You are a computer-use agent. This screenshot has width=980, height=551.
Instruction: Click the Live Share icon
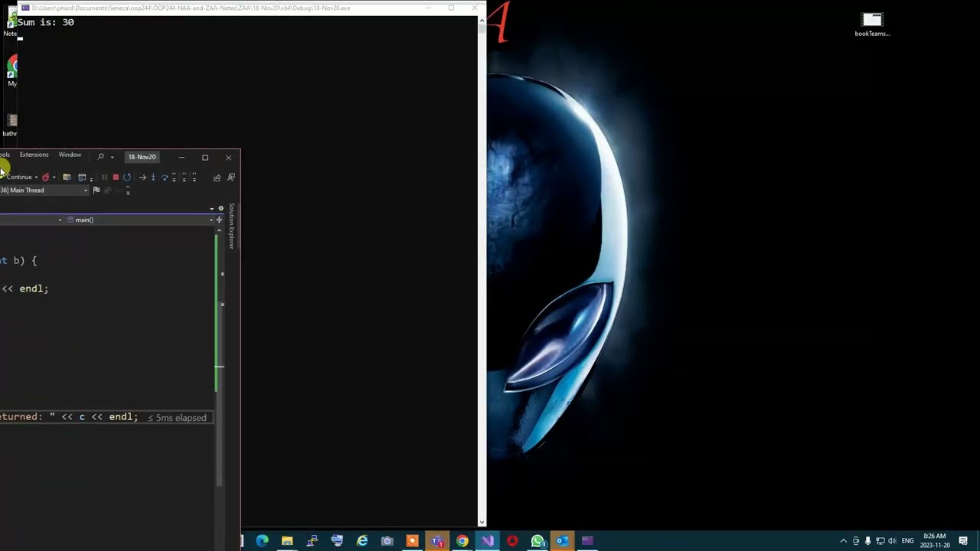(x=217, y=178)
